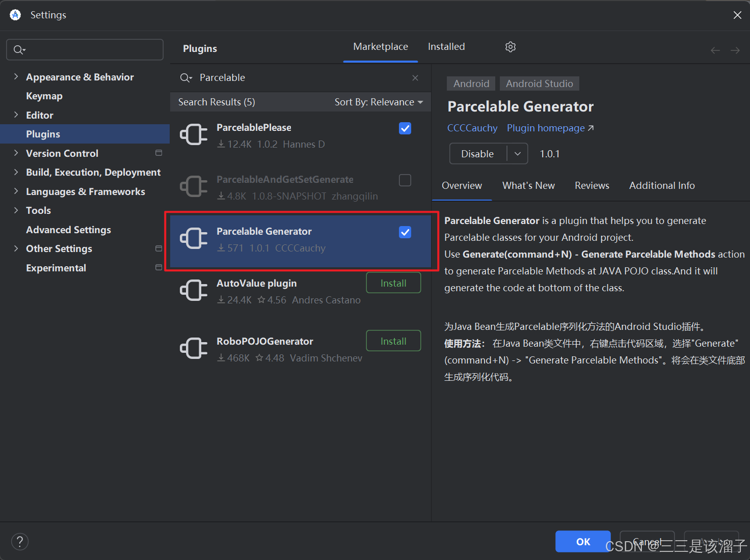Click the ParcelablePlease plugin icon
The height and width of the screenshot is (560, 750).
pyautogui.click(x=194, y=134)
